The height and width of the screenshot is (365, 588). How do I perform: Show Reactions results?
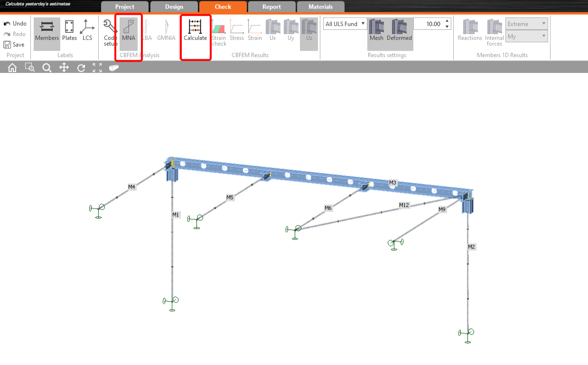click(470, 30)
